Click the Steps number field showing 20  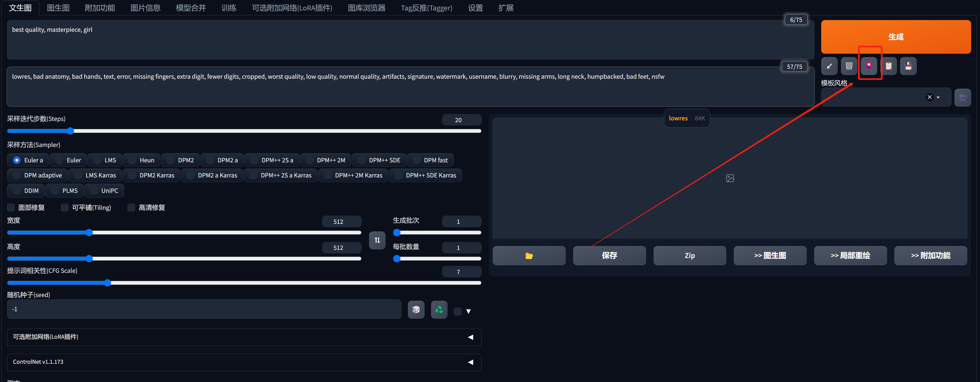pyautogui.click(x=461, y=120)
